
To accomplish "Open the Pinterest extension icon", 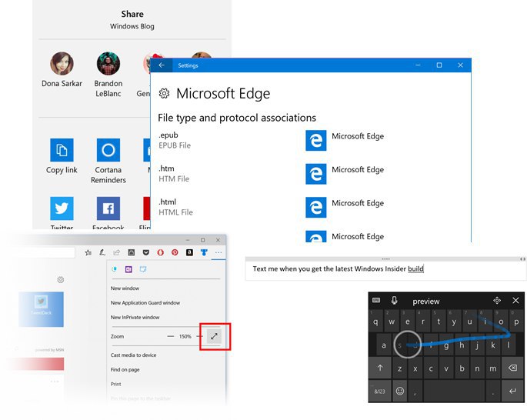I will pyautogui.click(x=175, y=252).
